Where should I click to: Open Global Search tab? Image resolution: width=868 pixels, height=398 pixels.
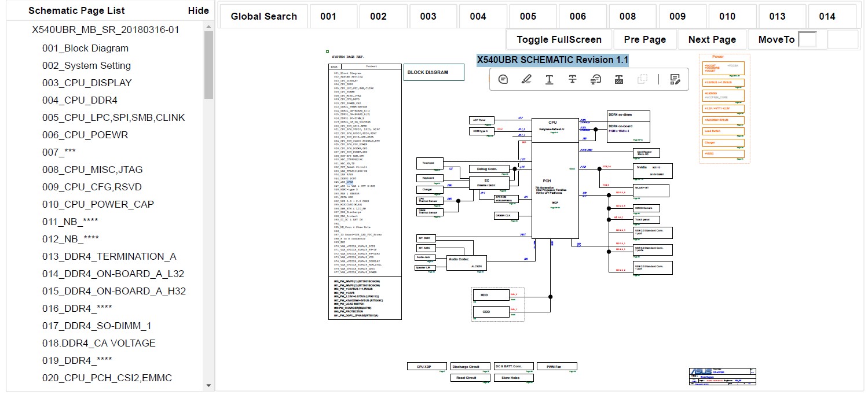pos(263,16)
